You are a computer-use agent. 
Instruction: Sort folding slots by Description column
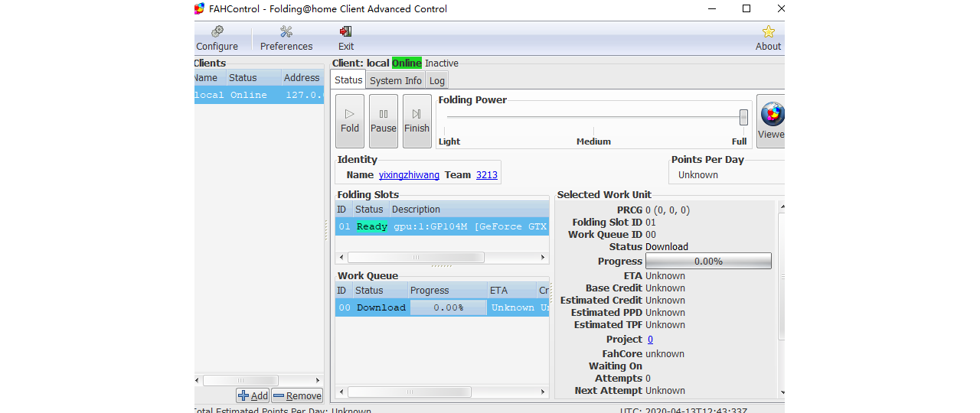[469, 210]
